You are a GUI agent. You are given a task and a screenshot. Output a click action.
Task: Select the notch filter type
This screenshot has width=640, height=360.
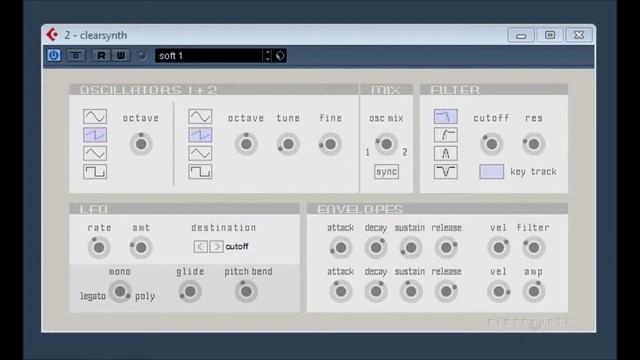coord(446,172)
